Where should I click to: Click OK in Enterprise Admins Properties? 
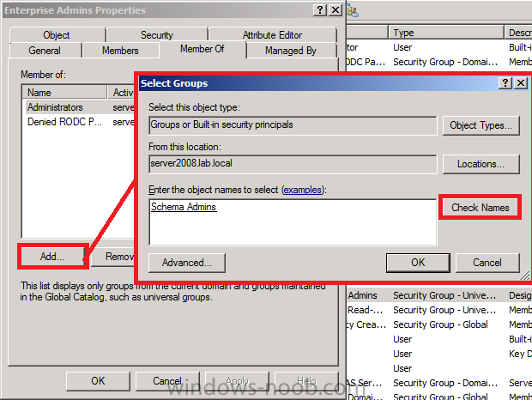coord(98,380)
